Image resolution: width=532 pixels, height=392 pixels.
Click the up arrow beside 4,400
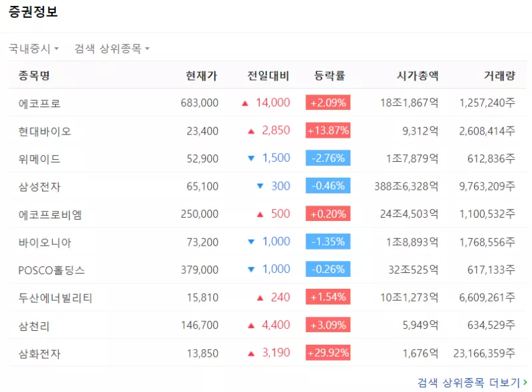pyautogui.click(x=251, y=326)
